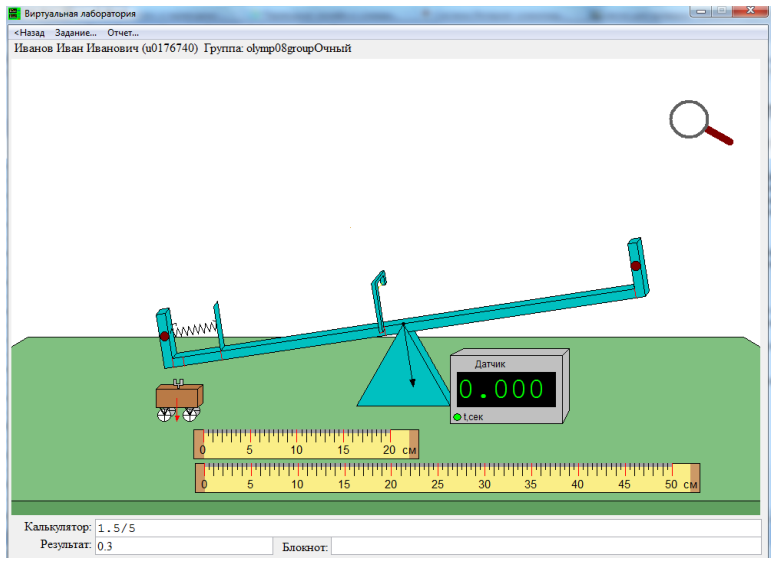Click the user name Иванов Иван Иванович

(x=77, y=48)
